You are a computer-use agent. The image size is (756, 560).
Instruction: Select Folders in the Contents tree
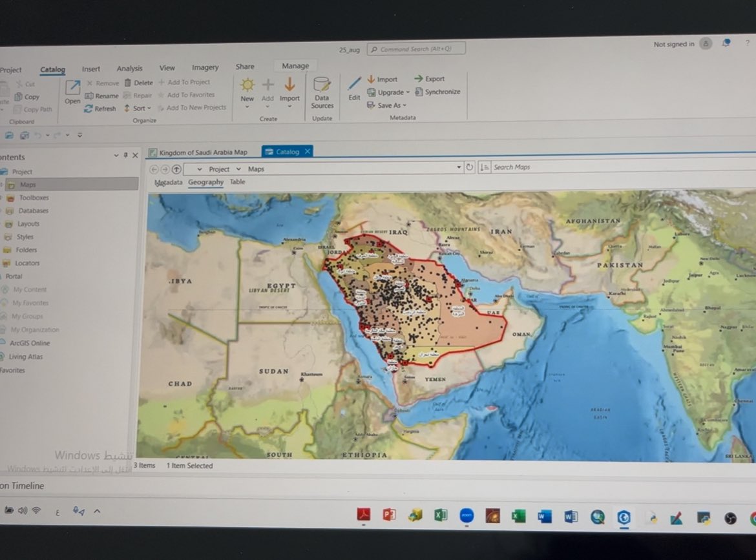tap(26, 249)
